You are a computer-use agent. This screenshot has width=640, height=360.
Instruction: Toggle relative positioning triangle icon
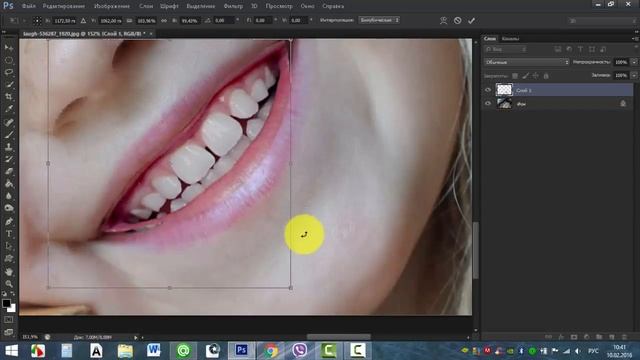(83, 20)
